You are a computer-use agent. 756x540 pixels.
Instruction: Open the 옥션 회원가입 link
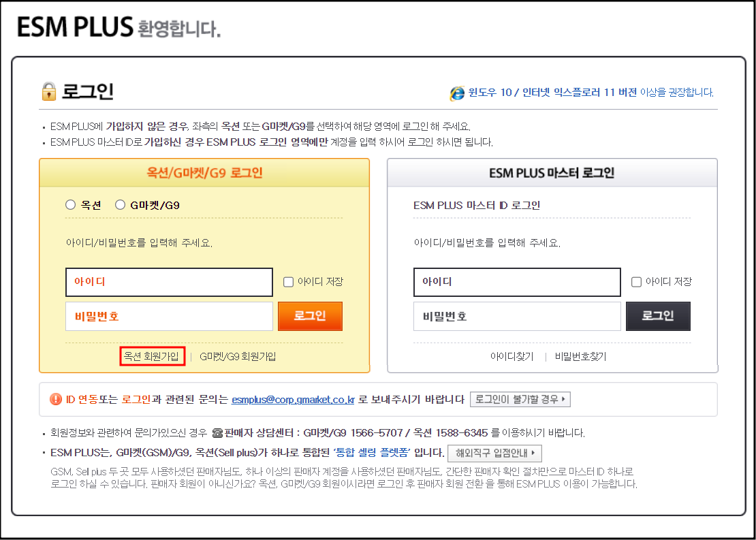tap(151, 357)
